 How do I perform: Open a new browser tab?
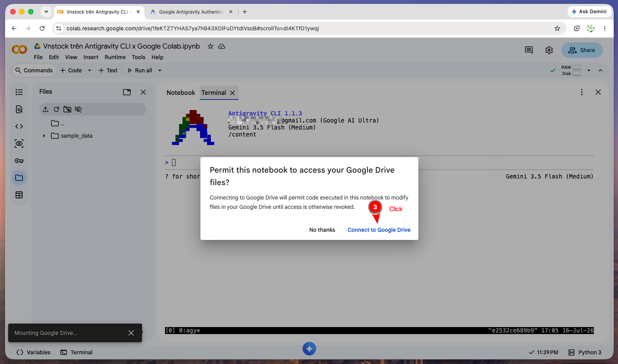click(x=245, y=12)
